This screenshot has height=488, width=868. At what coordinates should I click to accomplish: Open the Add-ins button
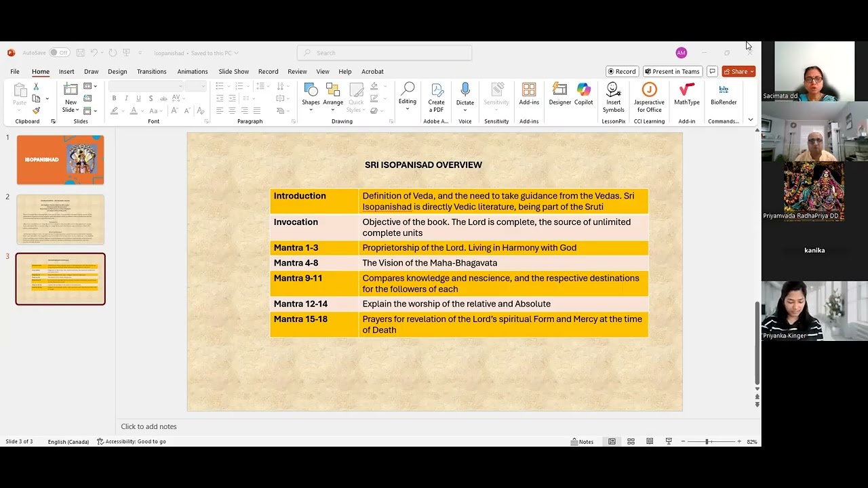tap(529, 95)
